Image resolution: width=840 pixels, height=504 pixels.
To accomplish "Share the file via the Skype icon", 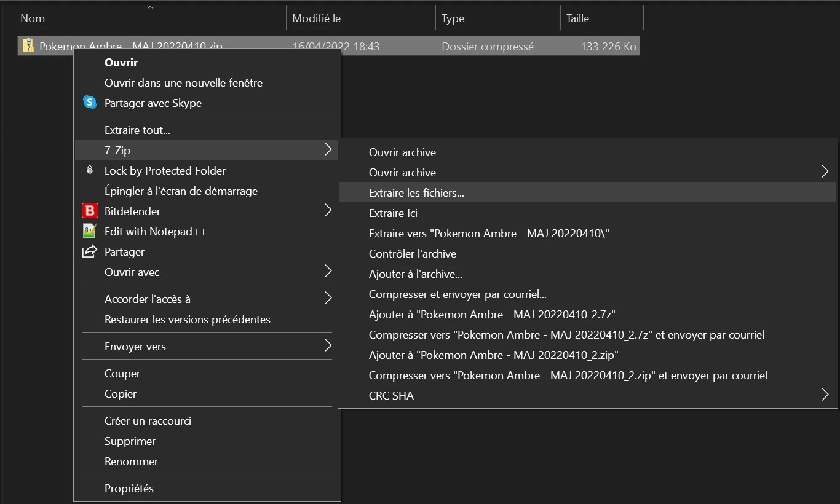I will coord(90,103).
